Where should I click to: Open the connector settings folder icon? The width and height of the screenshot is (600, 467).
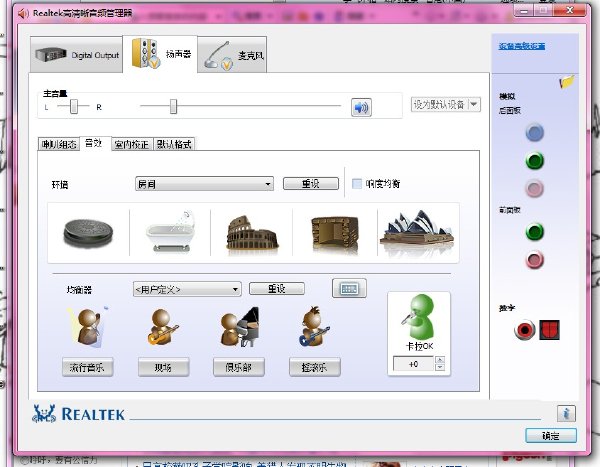point(567,82)
